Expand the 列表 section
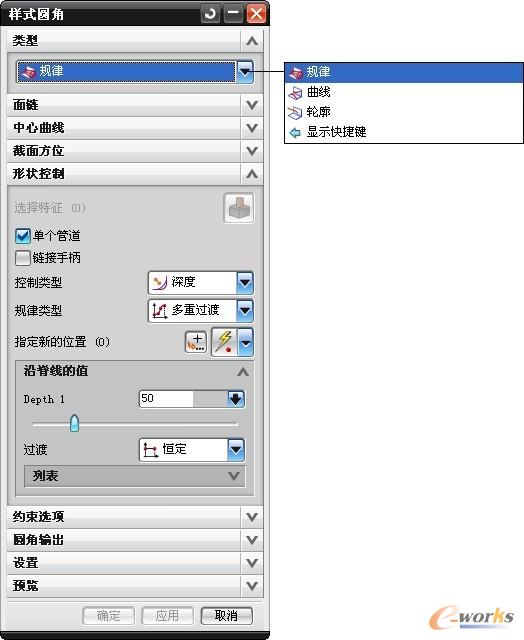 click(x=135, y=476)
